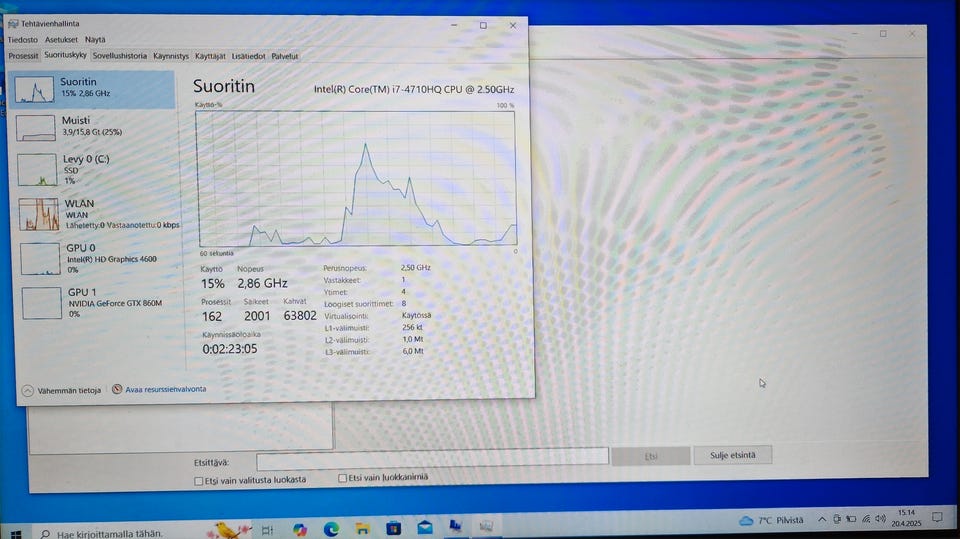
Task: Click the Etsittävä search input field
Action: pos(432,458)
